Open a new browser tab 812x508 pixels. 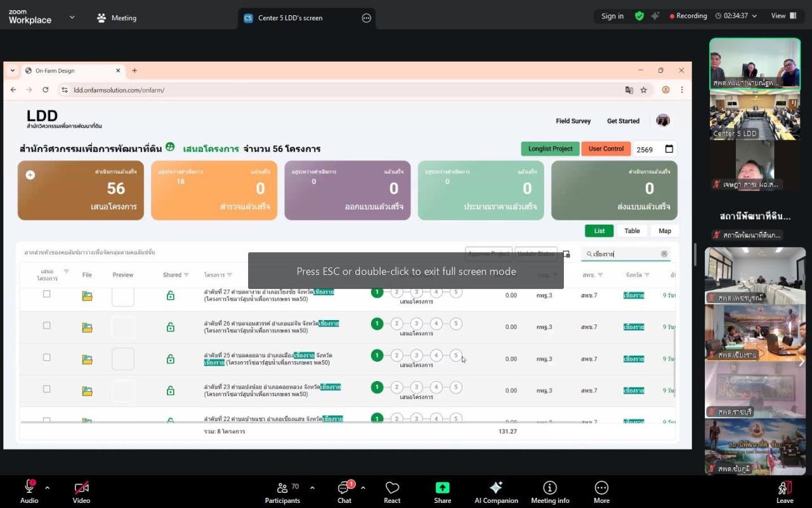pyautogui.click(x=134, y=70)
